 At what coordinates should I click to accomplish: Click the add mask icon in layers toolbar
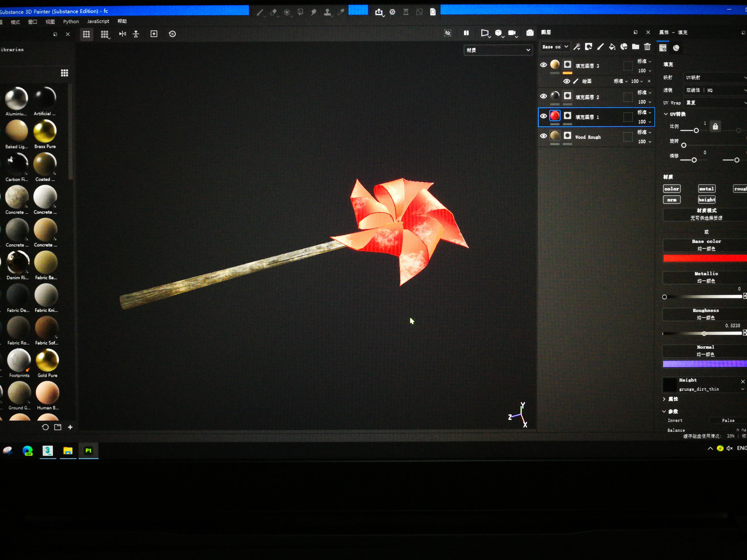(588, 47)
